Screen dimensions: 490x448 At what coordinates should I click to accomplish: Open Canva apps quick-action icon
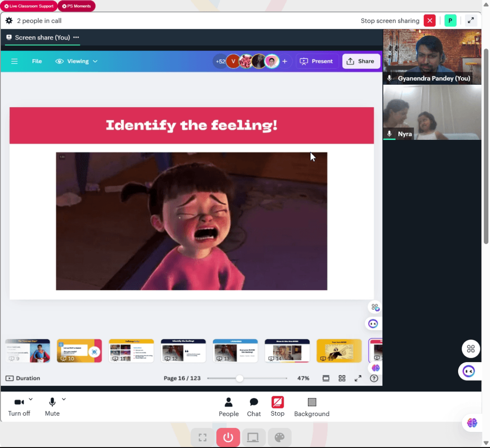(x=375, y=307)
